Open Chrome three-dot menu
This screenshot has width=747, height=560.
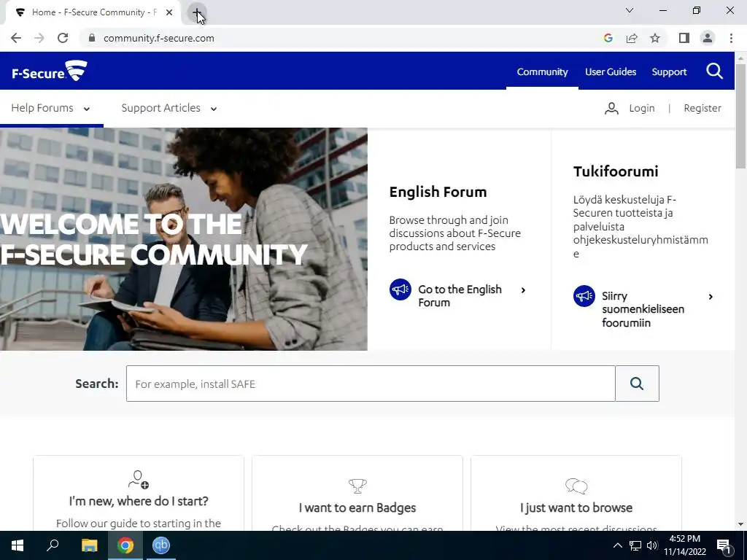click(731, 38)
